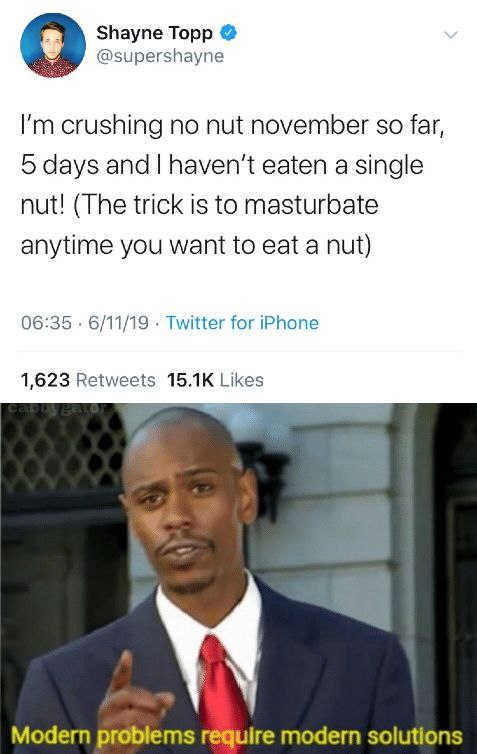Click the 06:35 timestamp
This screenshot has height=754, width=477.
(x=46, y=322)
